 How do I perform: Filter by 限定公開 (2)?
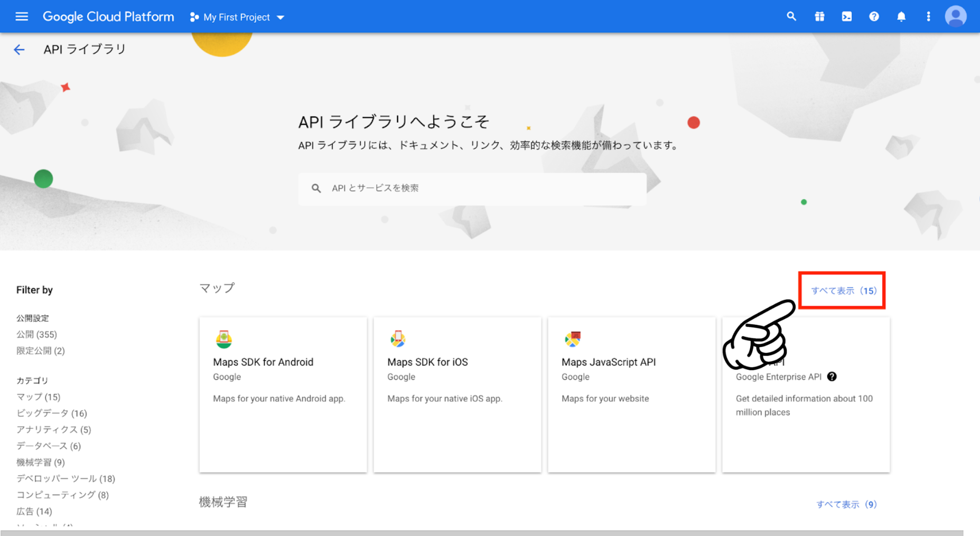coord(41,351)
